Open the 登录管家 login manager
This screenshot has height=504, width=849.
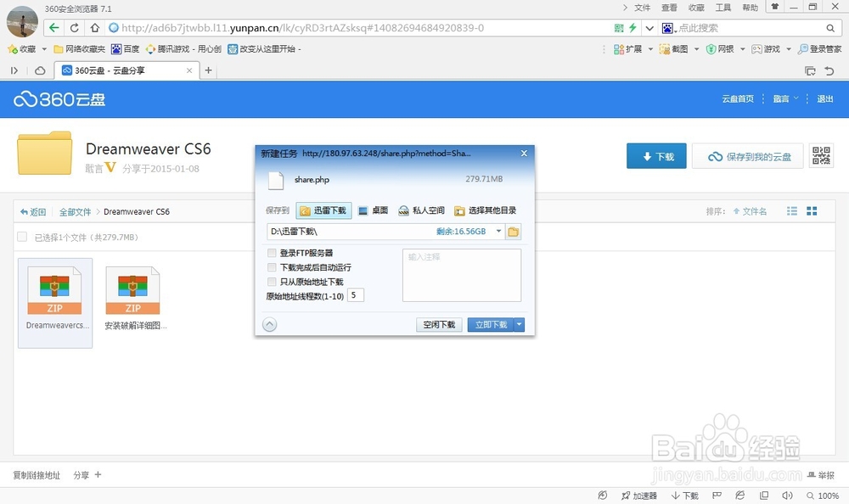coord(820,49)
